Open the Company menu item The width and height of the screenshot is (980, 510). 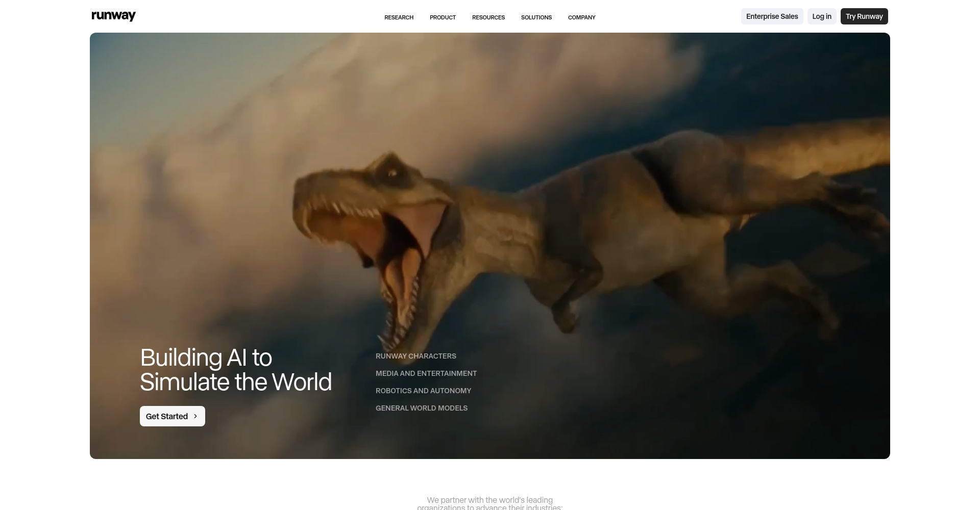[581, 17]
